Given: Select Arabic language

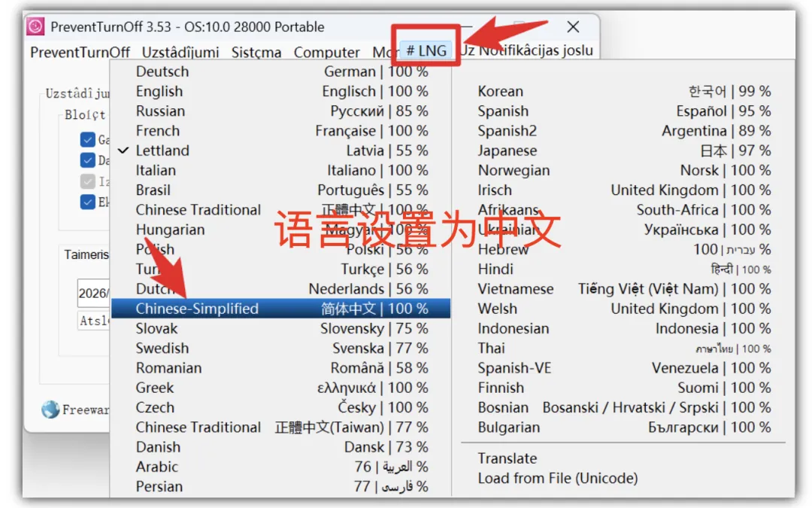Looking at the screenshot, I should pos(280,466).
